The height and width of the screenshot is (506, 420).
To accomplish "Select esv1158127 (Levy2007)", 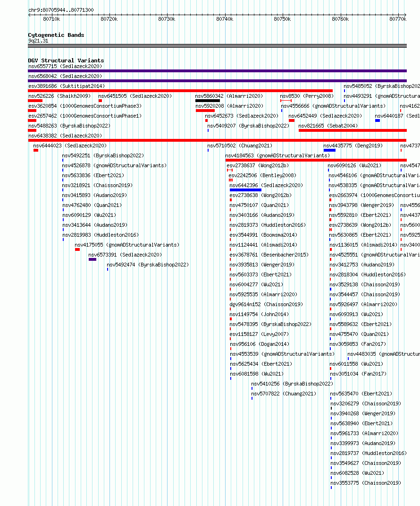I will coord(259,334).
